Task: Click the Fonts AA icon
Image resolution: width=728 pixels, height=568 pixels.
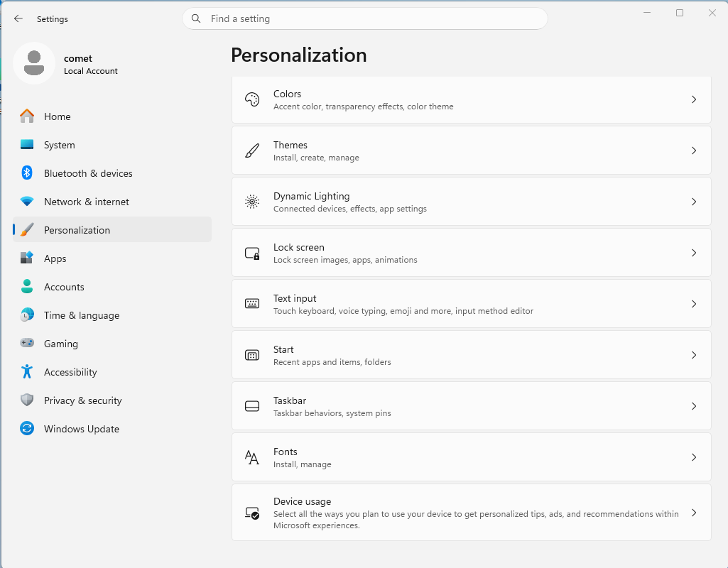Action: click(x=252, y=457)
